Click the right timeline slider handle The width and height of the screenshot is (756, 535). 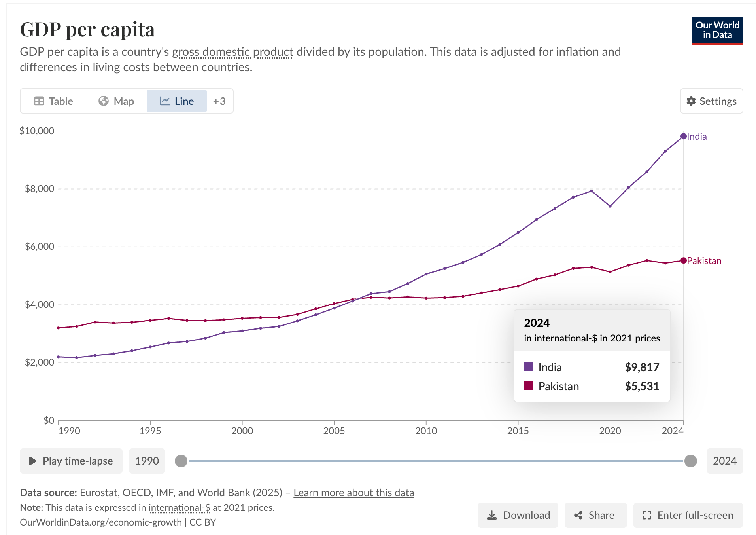690,461
